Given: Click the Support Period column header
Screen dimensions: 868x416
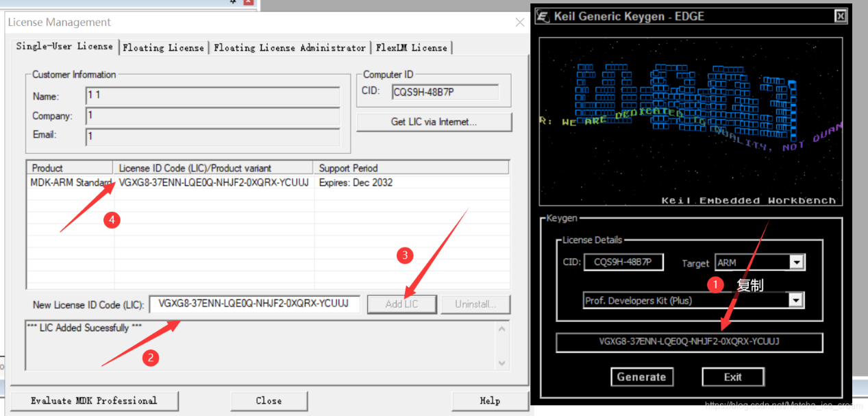Looking at the screenshot, I should pos(411,168).
